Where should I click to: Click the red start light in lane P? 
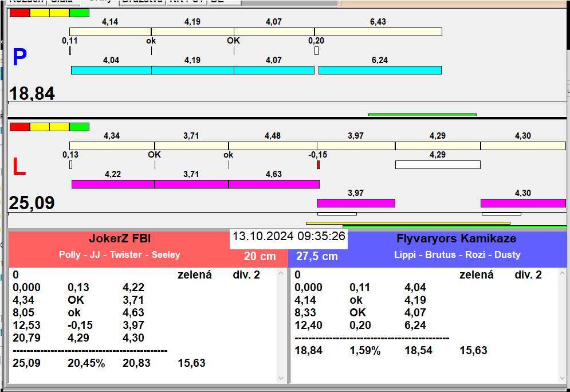click(x=19, y=13)
